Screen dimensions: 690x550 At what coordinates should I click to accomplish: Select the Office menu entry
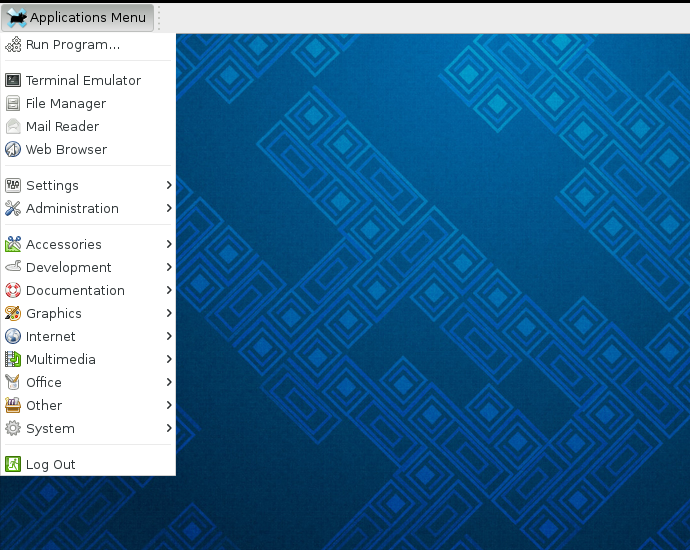(x=44, y=382)
